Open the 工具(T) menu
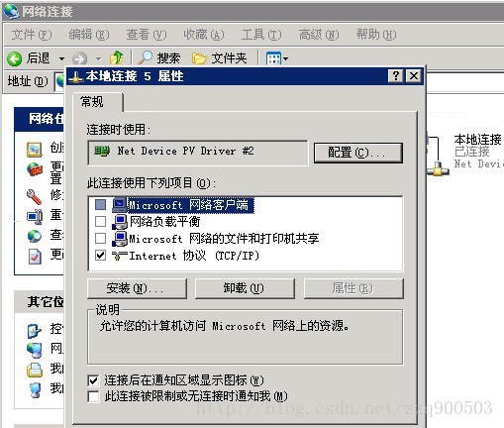 pos(261,35)
